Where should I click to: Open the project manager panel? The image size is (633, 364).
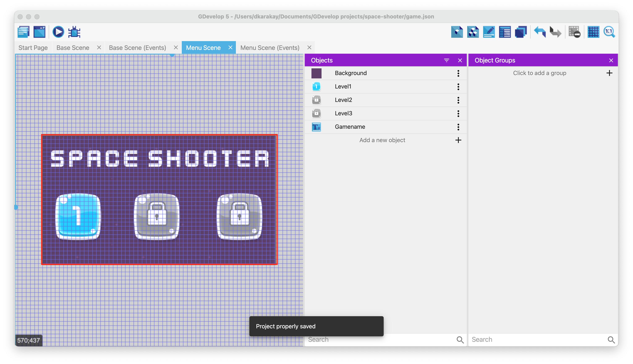[x=24, y=32]
